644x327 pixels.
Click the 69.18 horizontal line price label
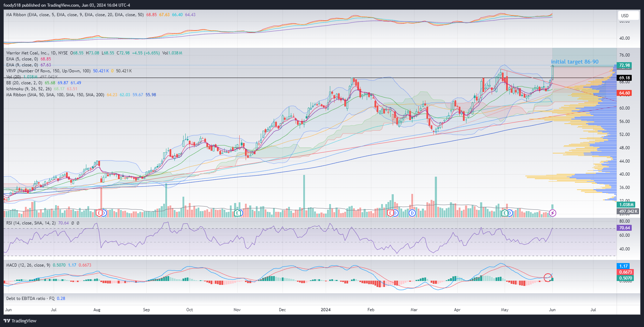pos(624,78)
